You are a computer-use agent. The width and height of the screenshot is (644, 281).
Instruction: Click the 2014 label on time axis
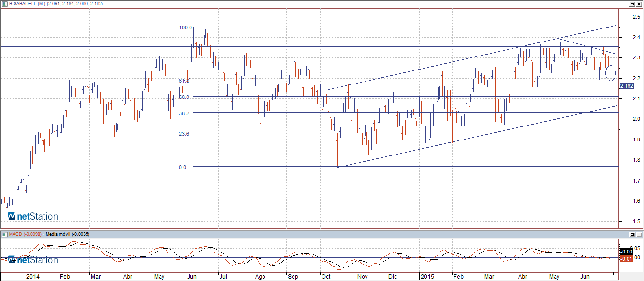pyautogui.click(x=32, y=277)
